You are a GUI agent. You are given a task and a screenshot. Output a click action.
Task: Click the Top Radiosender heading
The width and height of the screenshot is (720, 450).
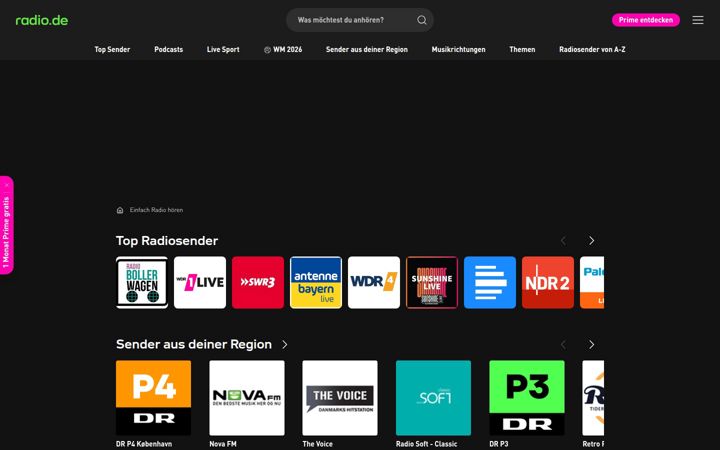click(x=167, y=241)
